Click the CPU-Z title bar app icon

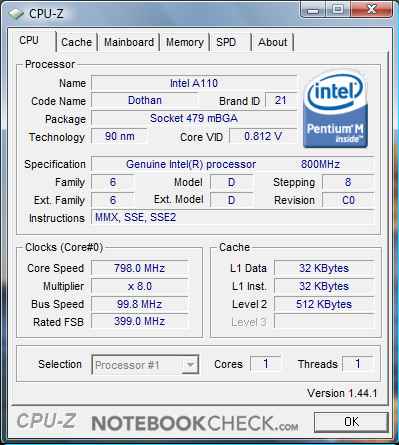point(16,14)
